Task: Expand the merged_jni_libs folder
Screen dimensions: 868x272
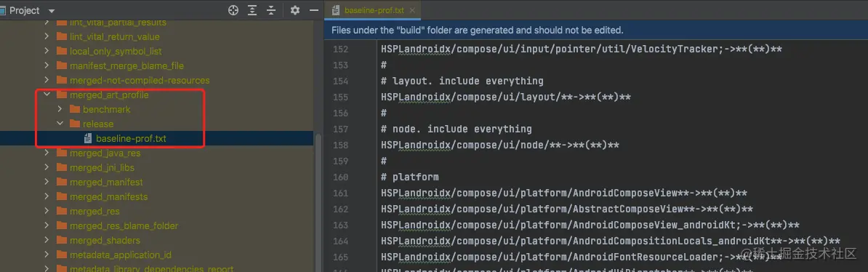Action: [47, 167]
